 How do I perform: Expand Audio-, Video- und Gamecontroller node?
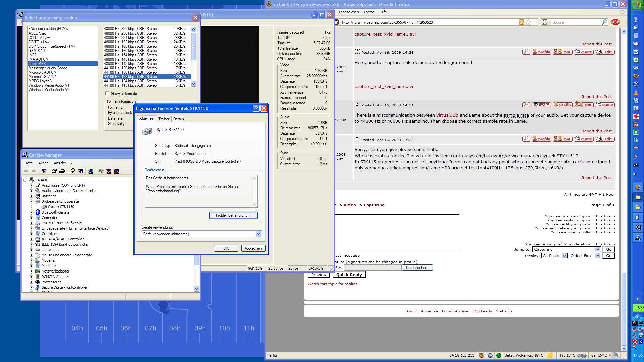tap(31, 191)
